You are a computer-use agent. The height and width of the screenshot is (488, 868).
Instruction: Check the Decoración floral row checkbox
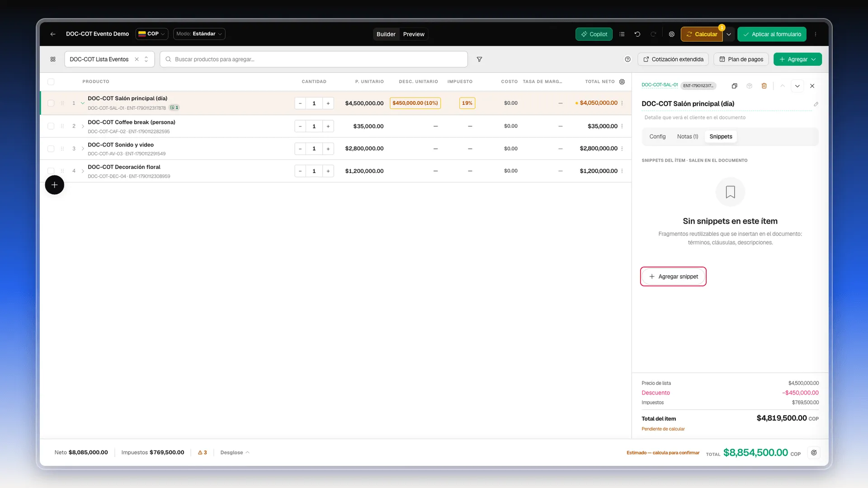click(51, 171)
